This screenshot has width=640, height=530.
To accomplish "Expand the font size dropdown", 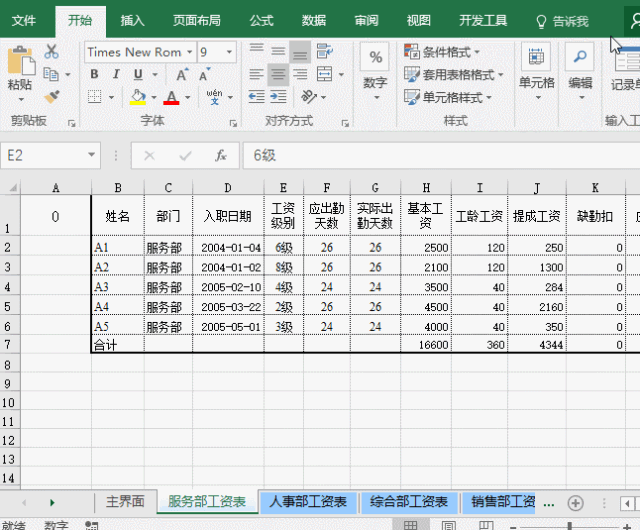I will click(x=230, y=52).
